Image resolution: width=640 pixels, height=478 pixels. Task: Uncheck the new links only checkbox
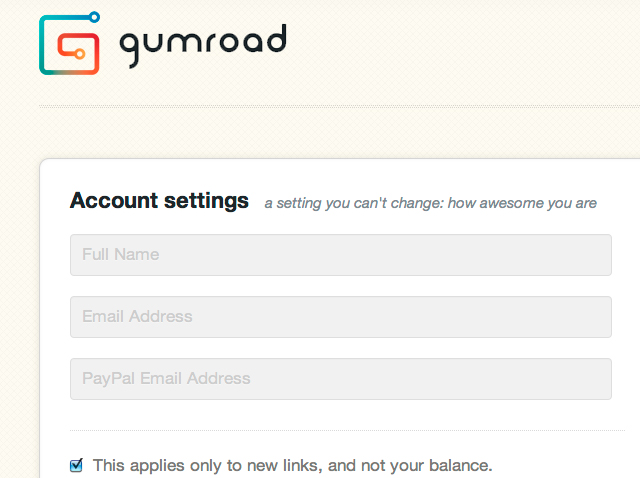tap(76, 465)
